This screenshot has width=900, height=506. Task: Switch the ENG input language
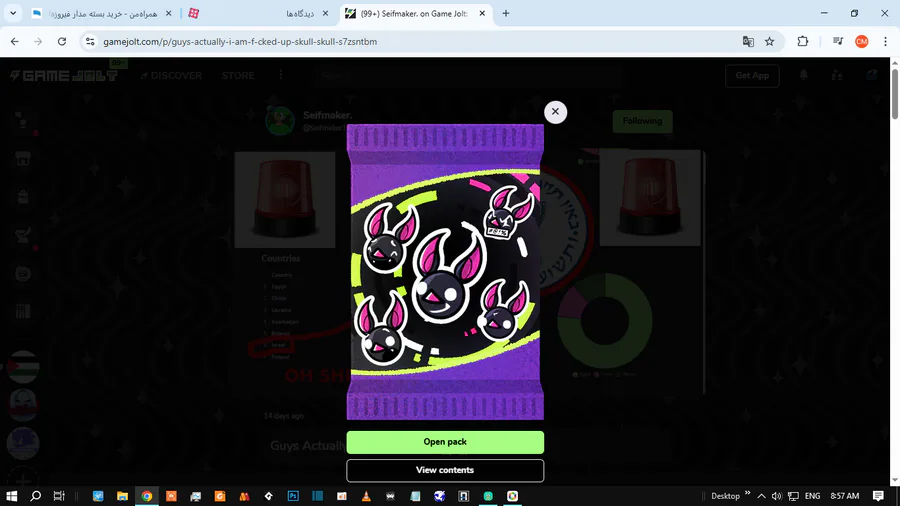click(812, 496)
